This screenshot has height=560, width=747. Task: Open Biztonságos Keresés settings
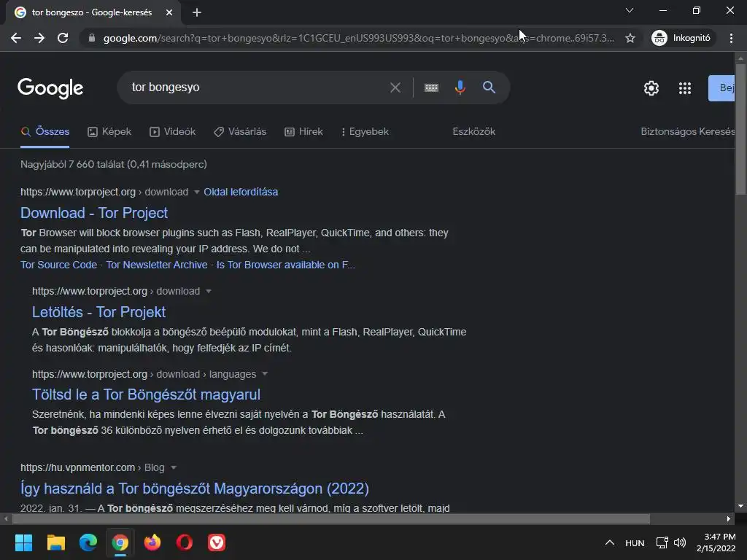(687, 132)
